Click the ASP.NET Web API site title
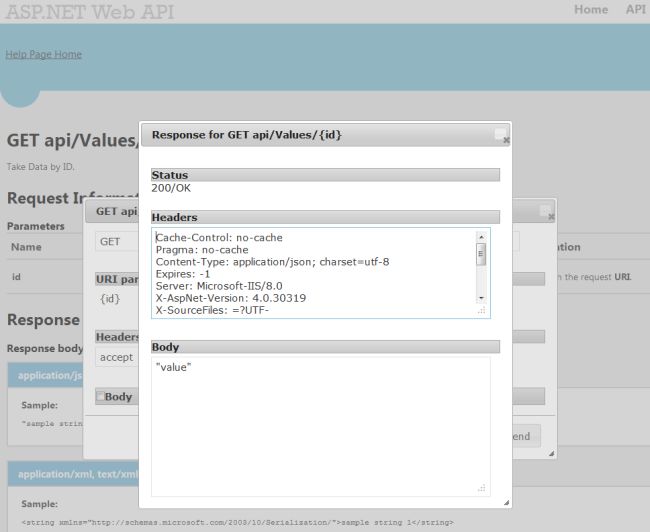Screen dimensions: 650x532 click(90, 12)
